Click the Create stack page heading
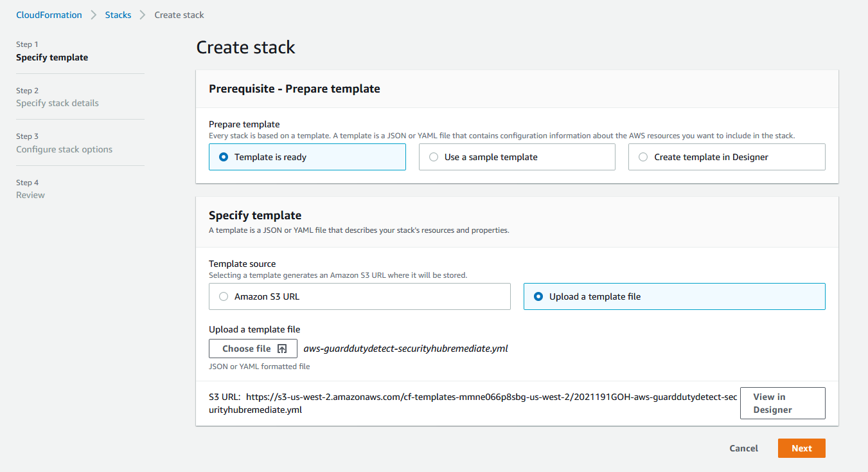This screenshot has width=868, height=472. click(246, 48)
